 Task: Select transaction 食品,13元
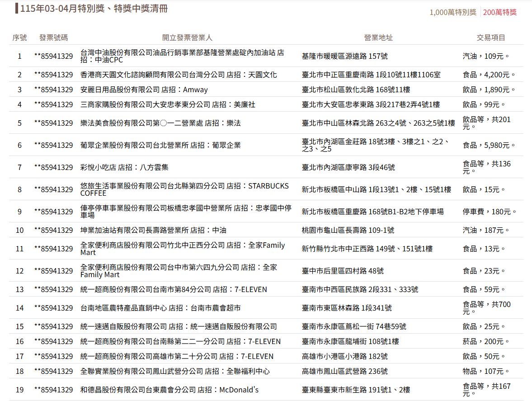tap(484, 249)
